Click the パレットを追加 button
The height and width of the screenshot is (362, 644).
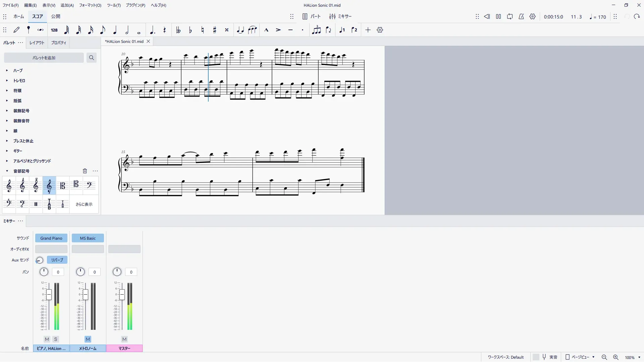pos(44,58)
